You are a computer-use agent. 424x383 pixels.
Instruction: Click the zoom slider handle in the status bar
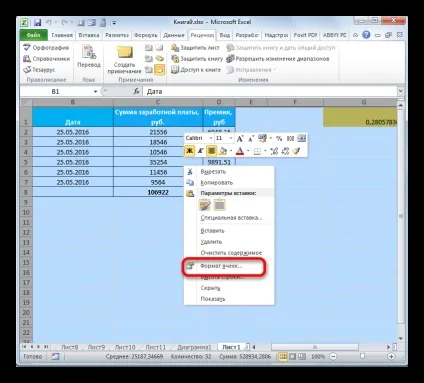tap(362, 356)
